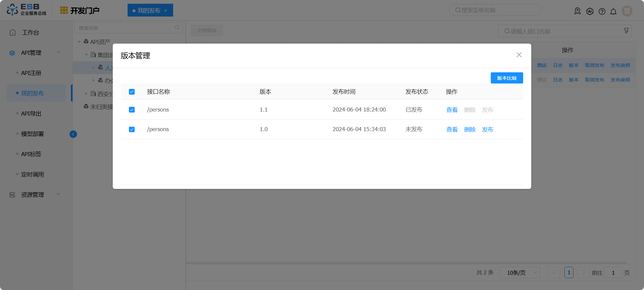Open the AI assistant icon in header
Screen dimensions: 644x290
(590, 11)
